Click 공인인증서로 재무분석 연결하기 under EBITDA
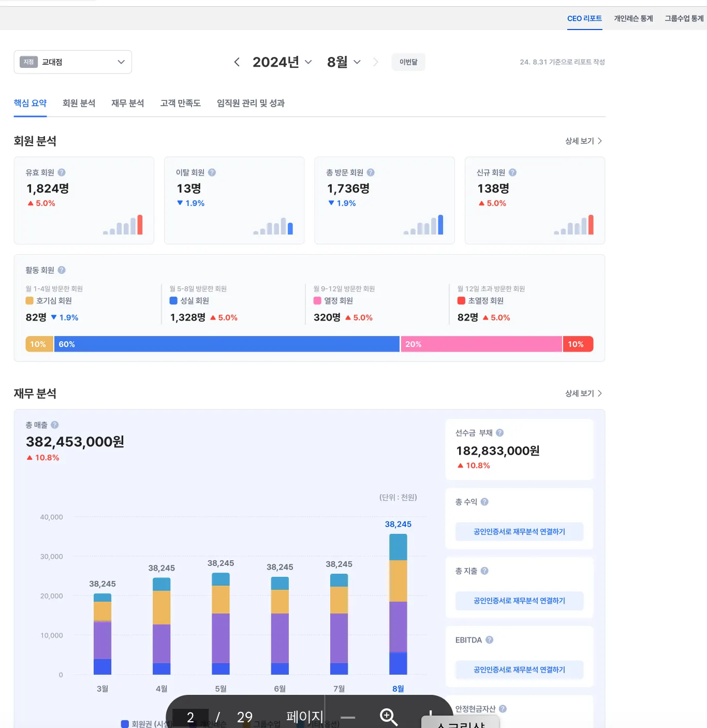Image resolution: width=707 pixels, height=728 pixels. click(x=519, y=669)
